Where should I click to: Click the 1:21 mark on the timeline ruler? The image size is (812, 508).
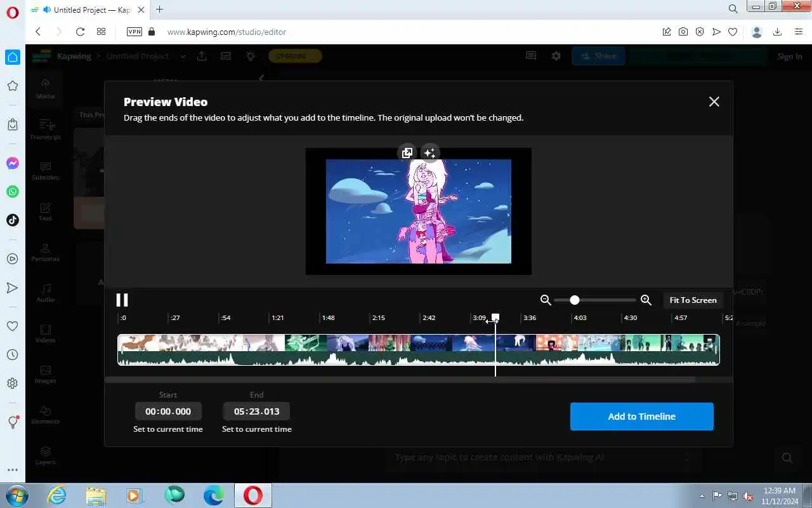(277, 317)
